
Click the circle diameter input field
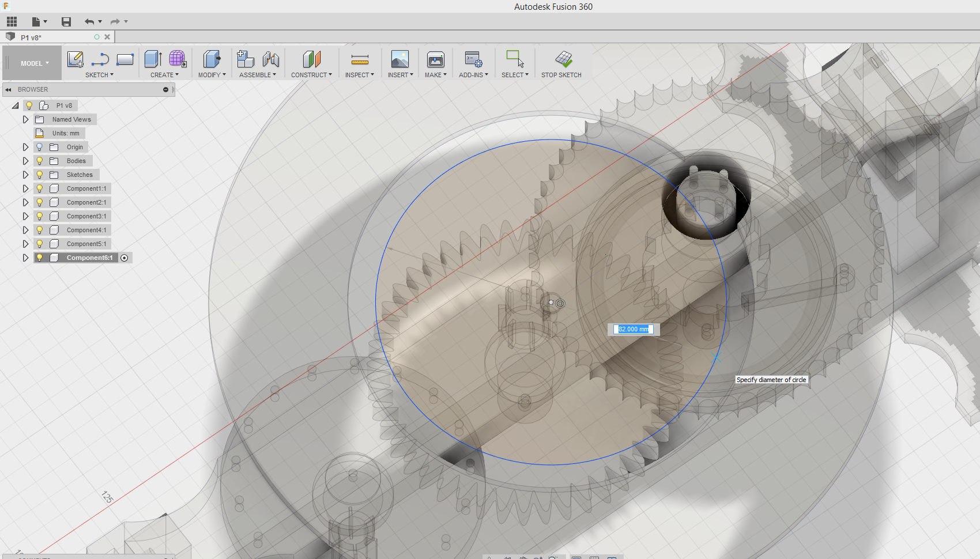(x=633, y=329)
